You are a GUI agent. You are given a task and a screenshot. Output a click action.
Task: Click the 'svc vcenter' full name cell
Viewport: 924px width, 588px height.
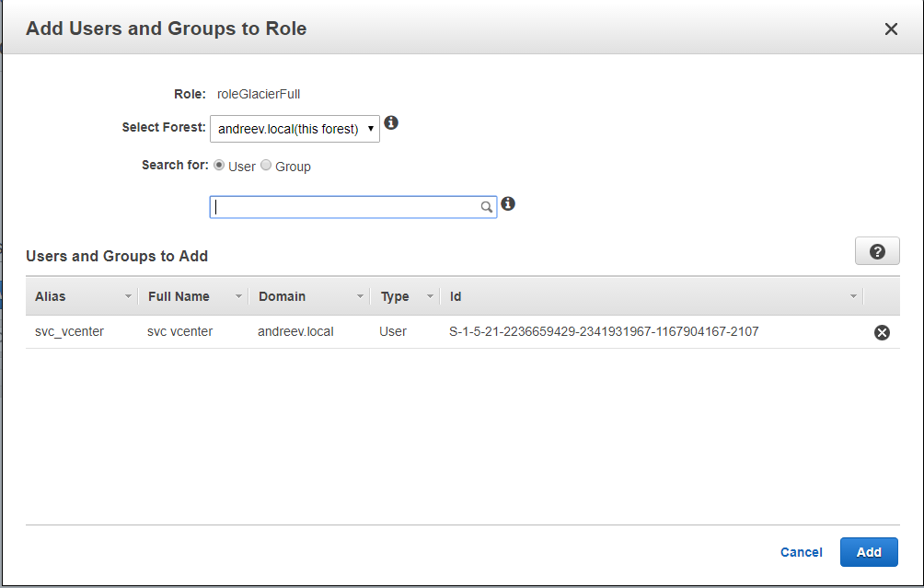click(179, 331)
